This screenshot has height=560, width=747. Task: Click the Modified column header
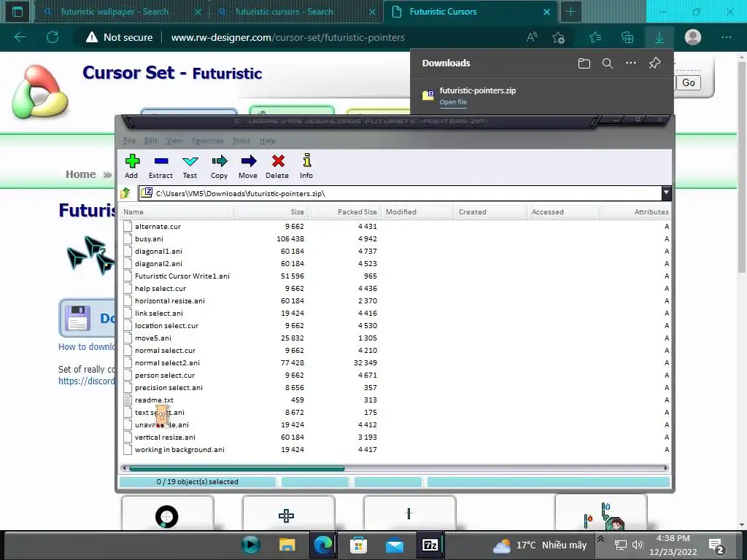(x=417, y=212)
